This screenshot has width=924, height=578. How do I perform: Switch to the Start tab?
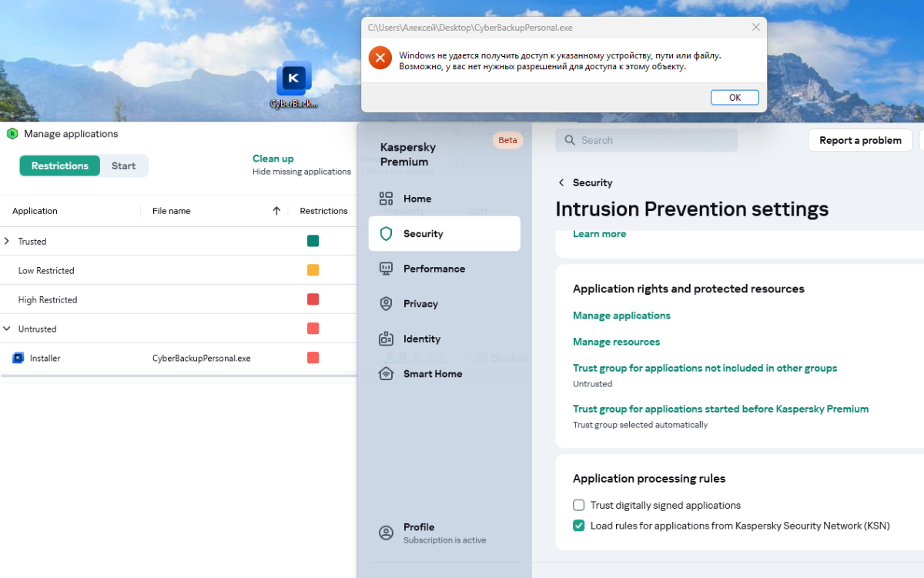123,165
